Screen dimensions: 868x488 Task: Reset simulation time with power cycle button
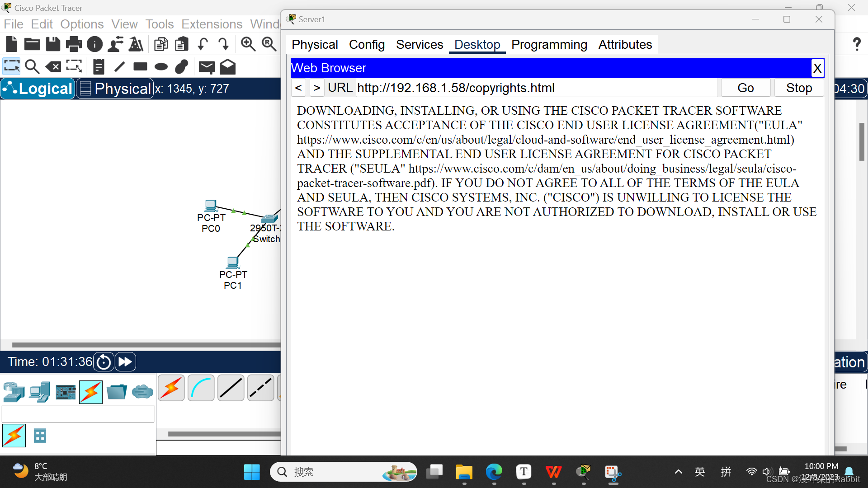click(104, 362)
